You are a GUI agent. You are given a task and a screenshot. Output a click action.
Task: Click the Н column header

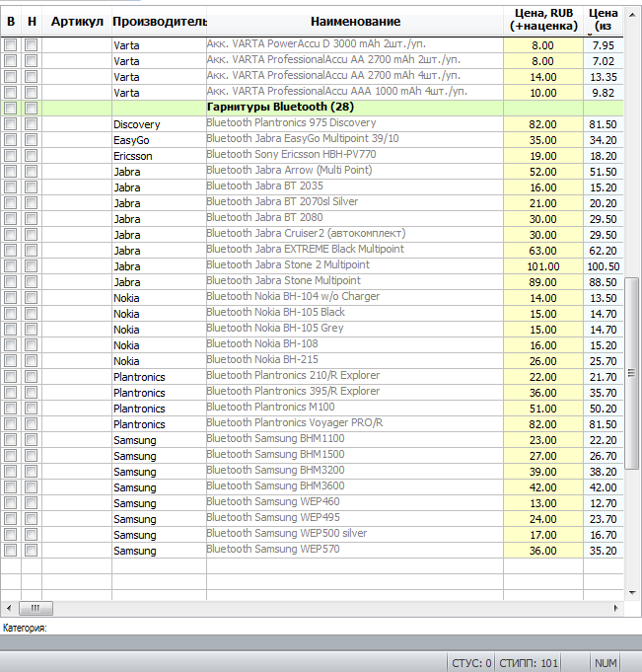(32, 22)
